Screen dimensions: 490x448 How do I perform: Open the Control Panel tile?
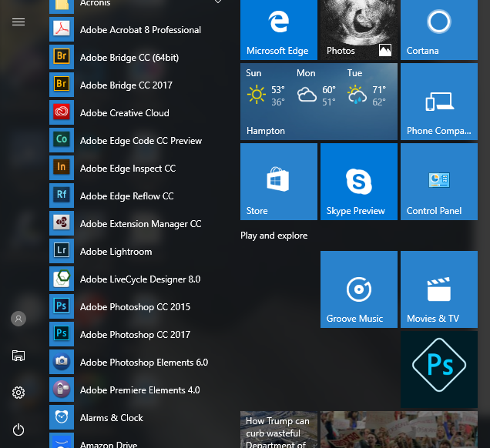[x=439, y=182]
